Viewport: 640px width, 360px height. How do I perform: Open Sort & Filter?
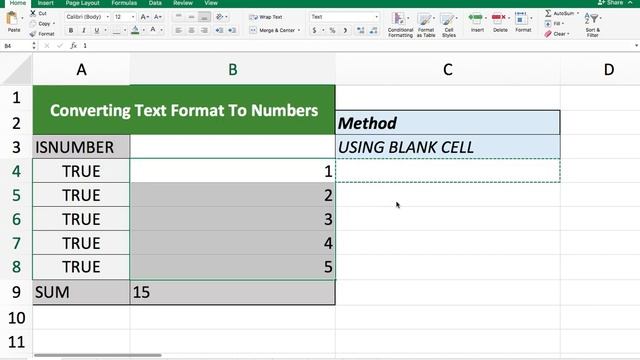[x=593, y=24]
